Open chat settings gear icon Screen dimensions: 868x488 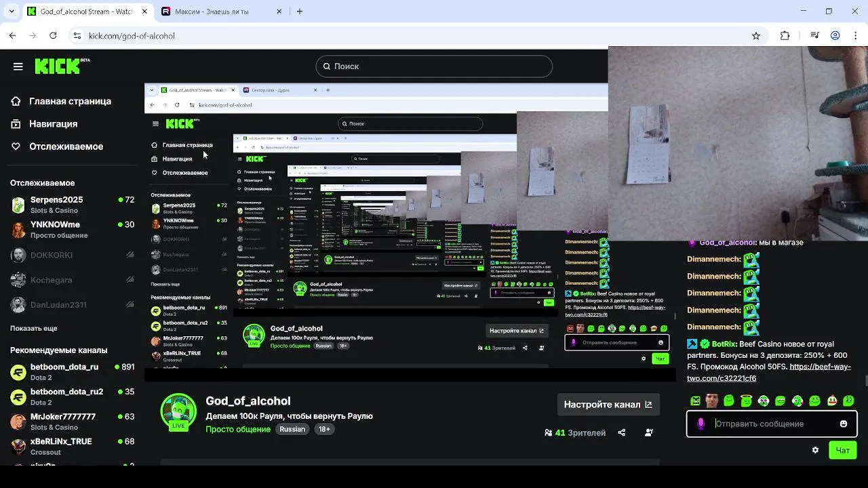pos(815,450)
